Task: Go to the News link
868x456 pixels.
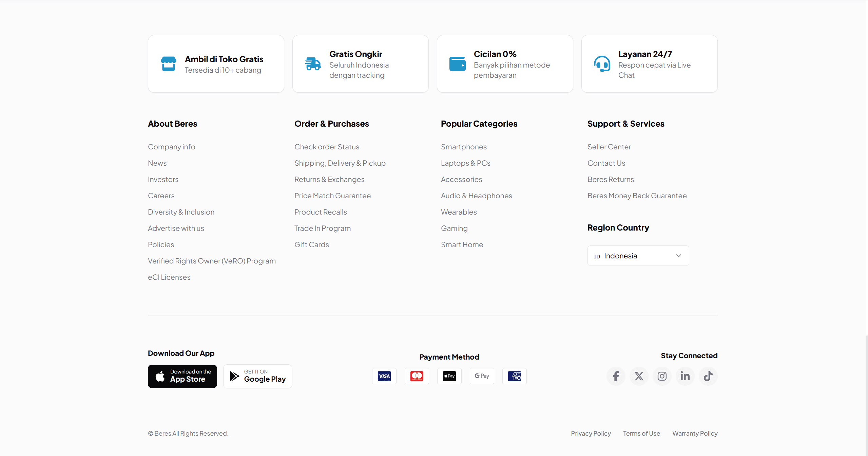Action: [x=157, y=163]
